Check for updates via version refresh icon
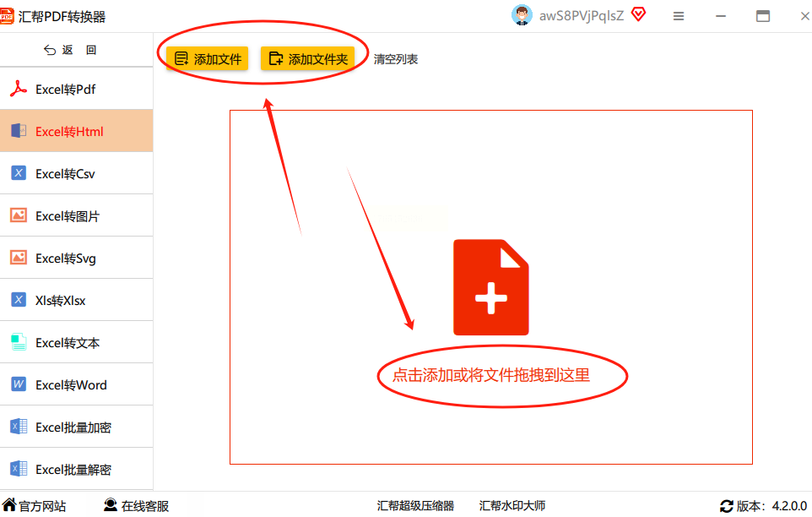This screenshot has height=517, width=812. [x=727, y=506]
